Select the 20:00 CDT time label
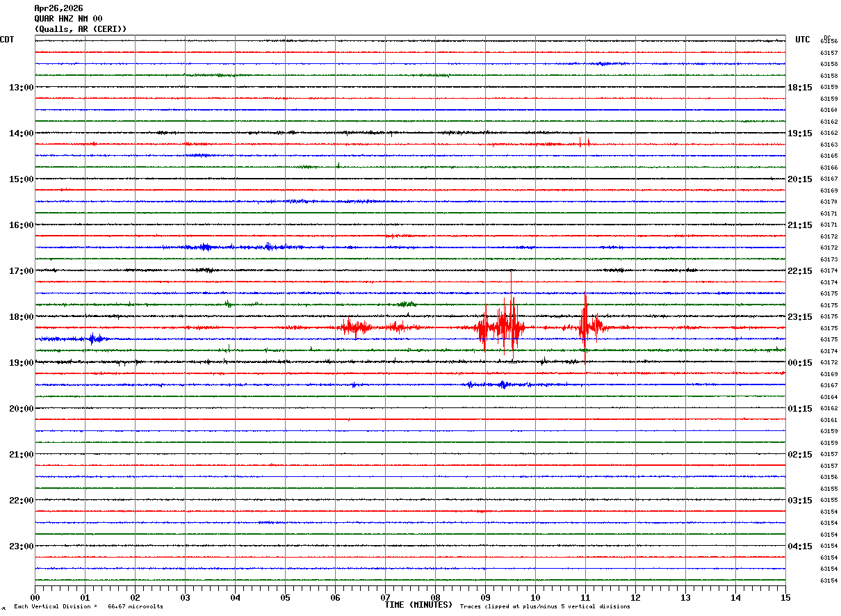This screenshot has width=841, height=616. [21, 409]
